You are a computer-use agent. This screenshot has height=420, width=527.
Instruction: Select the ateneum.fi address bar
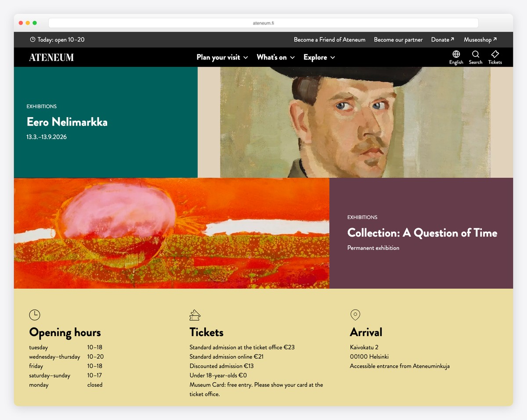(x=263, y=22)
